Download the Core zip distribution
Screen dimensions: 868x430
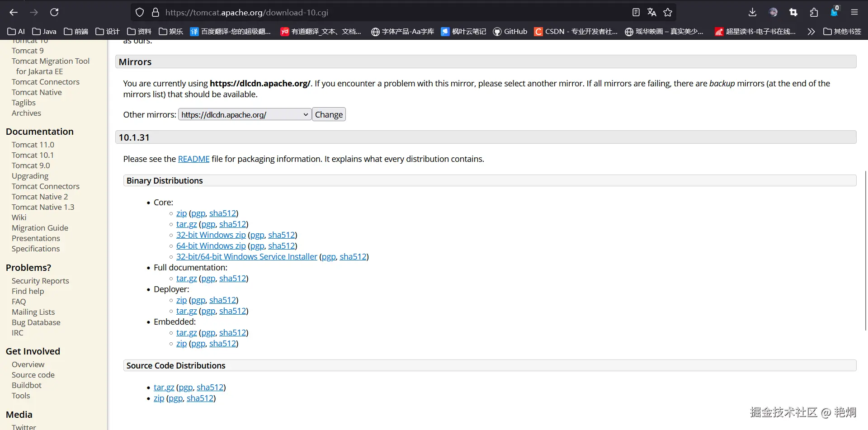point(181,213)
